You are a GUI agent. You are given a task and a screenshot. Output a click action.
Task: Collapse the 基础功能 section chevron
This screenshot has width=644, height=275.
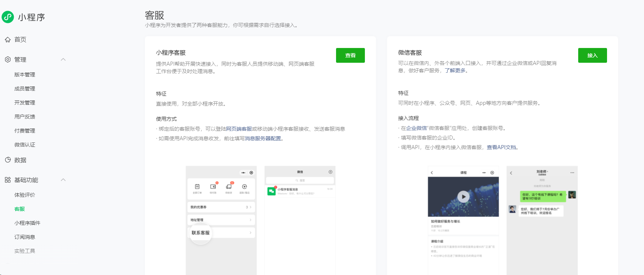pos(63,180)
